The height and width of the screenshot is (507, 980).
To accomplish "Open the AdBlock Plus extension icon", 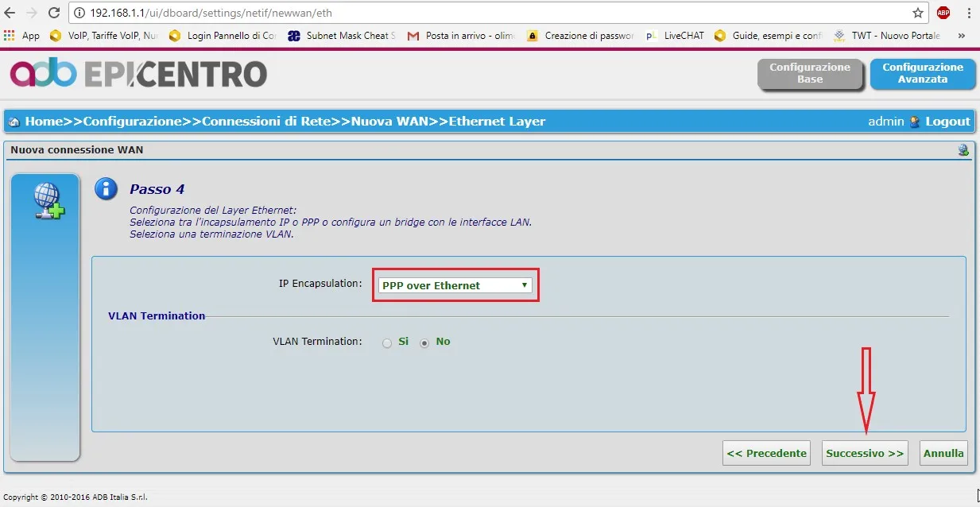I will pyautogui.click(x=943, y=13).
